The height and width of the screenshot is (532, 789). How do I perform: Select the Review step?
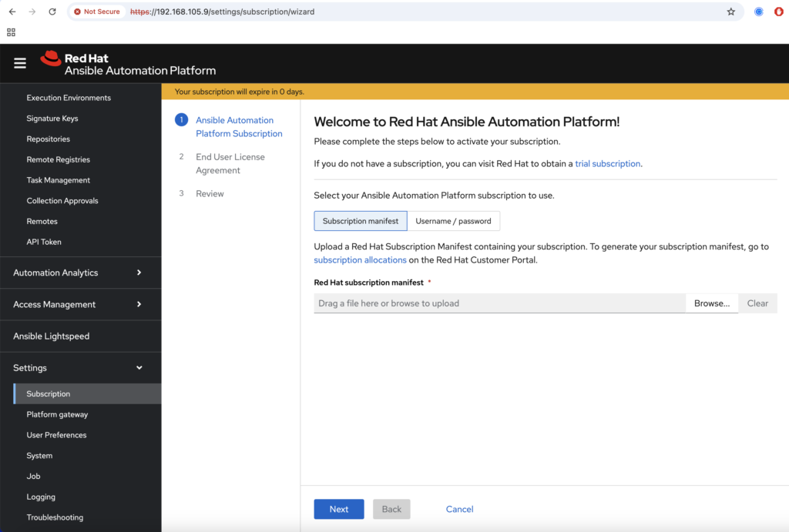pyautogui.click(x=210, y=193)
